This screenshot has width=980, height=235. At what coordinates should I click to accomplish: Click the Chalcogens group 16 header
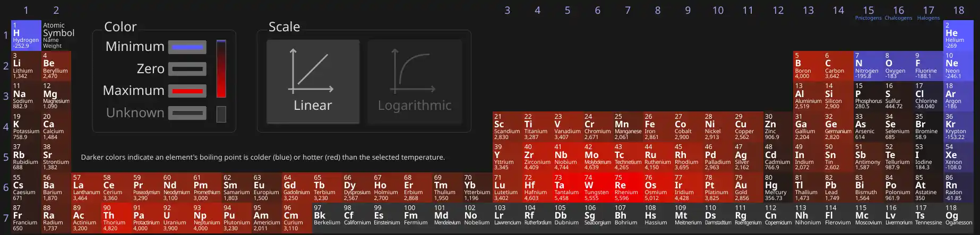coord(898,12)
